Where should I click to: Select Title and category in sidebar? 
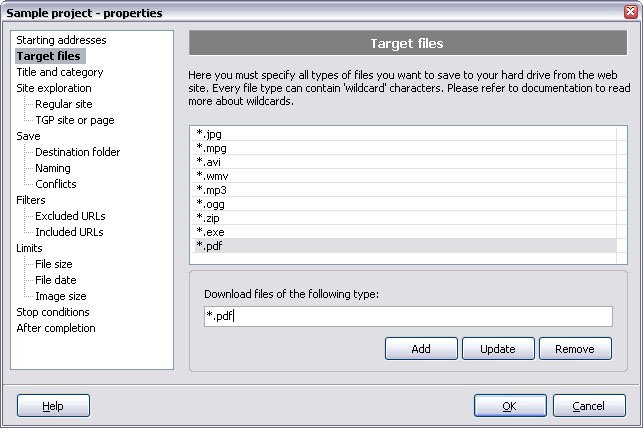(x=59, y=72)
